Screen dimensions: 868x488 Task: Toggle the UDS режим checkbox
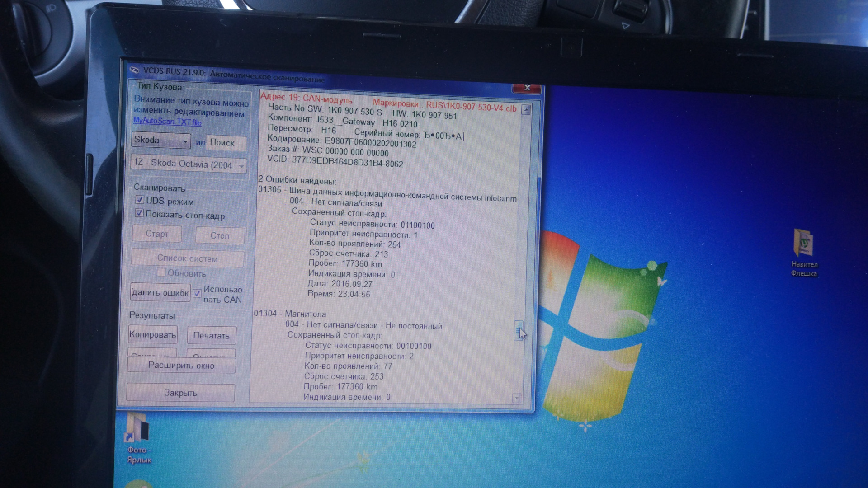click(140, 200)
